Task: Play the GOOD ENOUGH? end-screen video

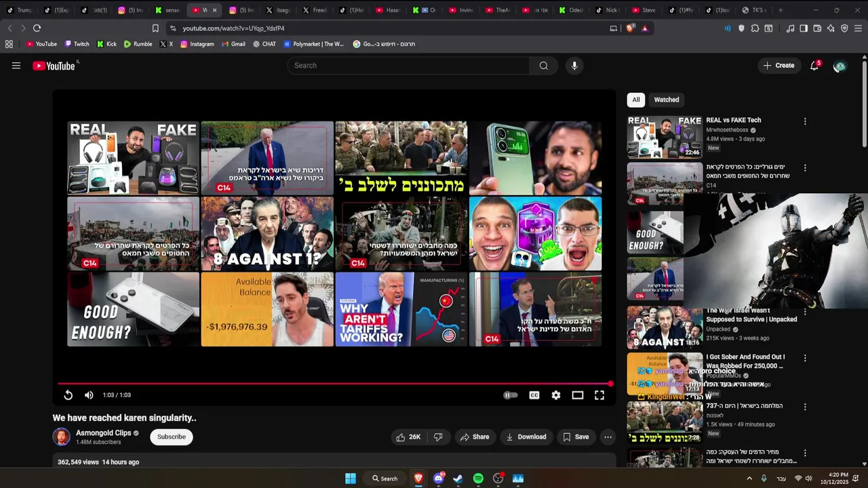Action: pos(134,309)
